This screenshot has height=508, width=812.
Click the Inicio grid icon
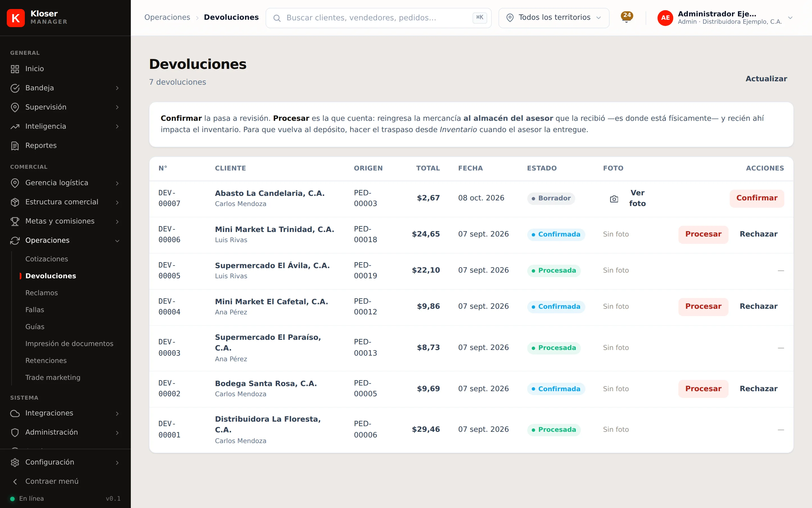[15, 69]
